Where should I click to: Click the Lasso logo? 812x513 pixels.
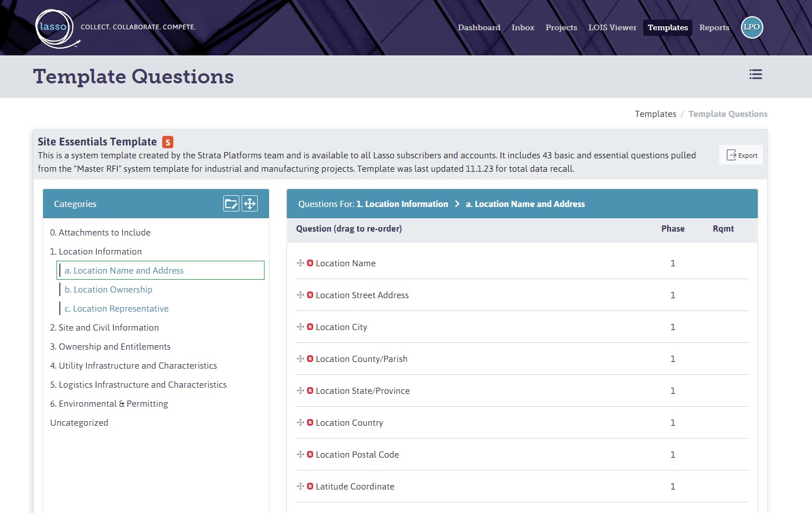[x=55, y=27]
